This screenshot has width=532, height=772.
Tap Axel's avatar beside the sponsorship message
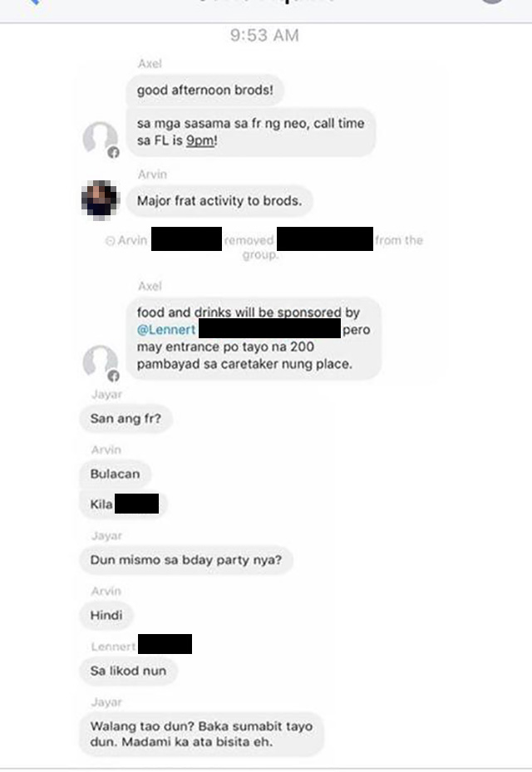point(100,361)
